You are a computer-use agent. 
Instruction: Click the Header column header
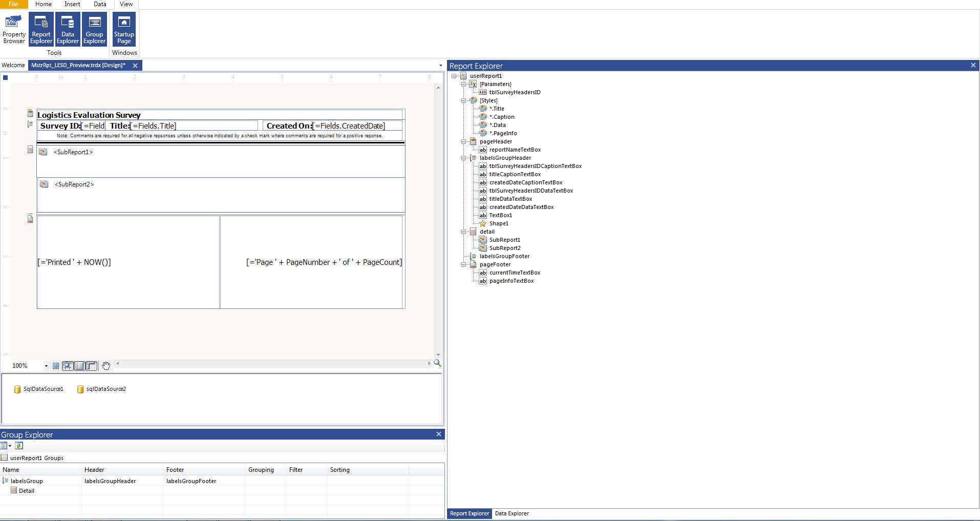pyautogui.click(x=123, y=470)
